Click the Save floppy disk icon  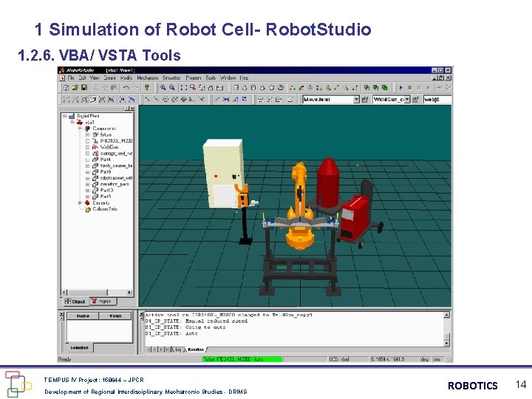pos(83,88)
